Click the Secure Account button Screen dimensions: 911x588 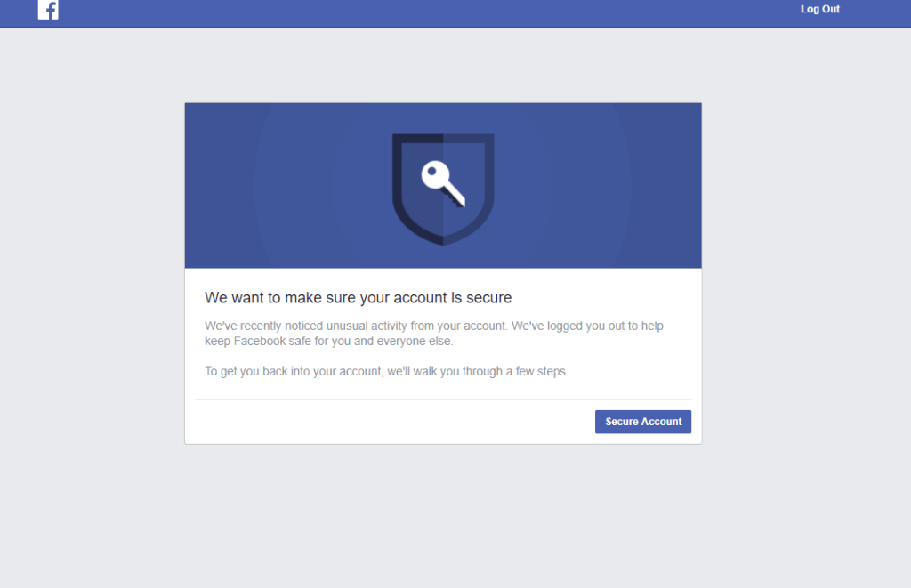[x=643, y=422]
